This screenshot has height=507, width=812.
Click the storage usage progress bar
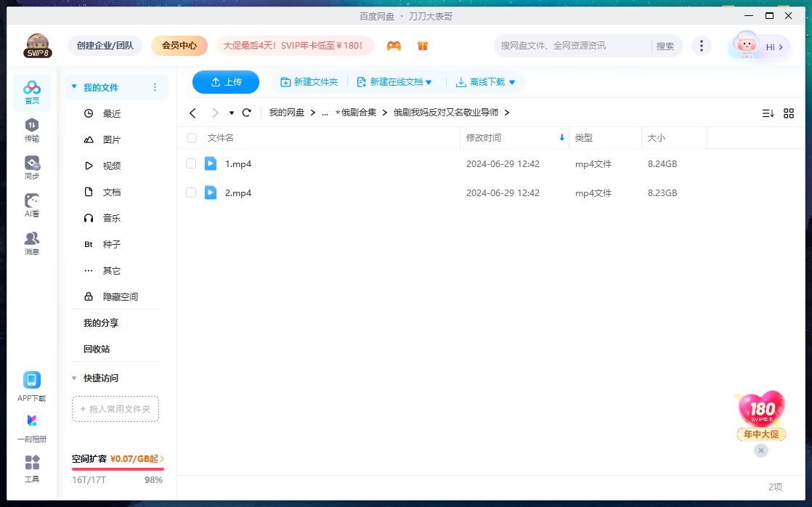tap(118, 469)
